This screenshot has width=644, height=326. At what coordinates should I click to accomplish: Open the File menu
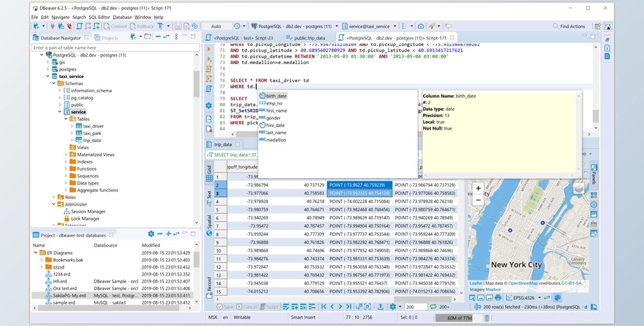(35, 17)
